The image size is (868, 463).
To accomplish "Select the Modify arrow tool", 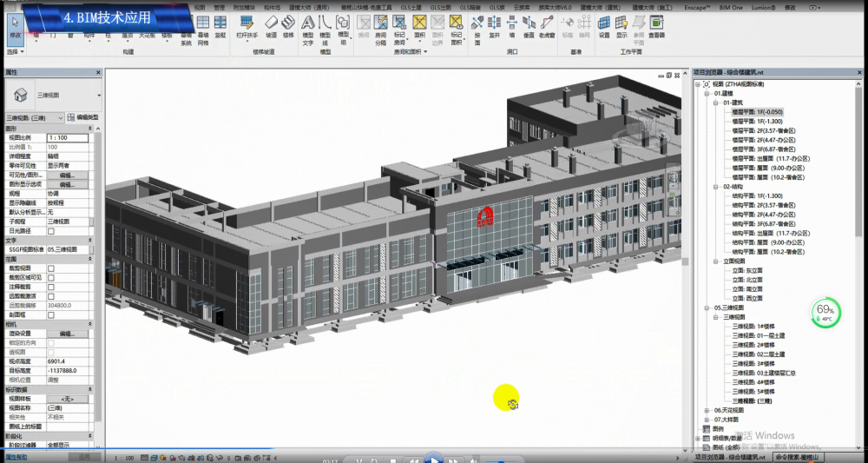I will click(16, 35).
